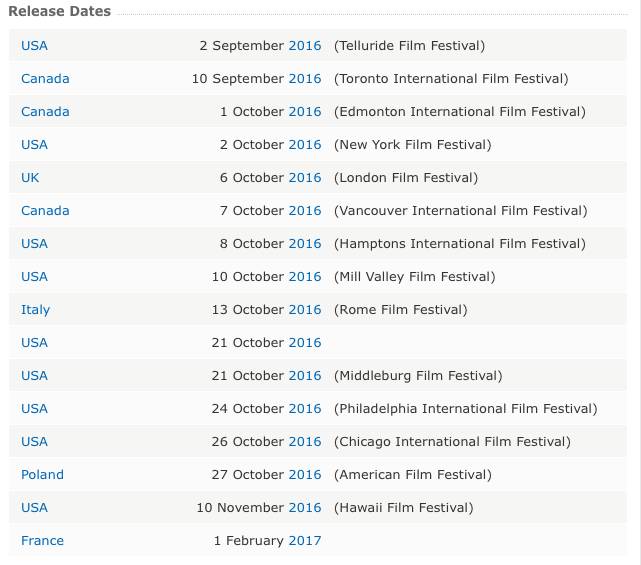Click the France country link
The height and width of the screenshot is (565, 641).
pyautogui.click(x=42, y=541)
